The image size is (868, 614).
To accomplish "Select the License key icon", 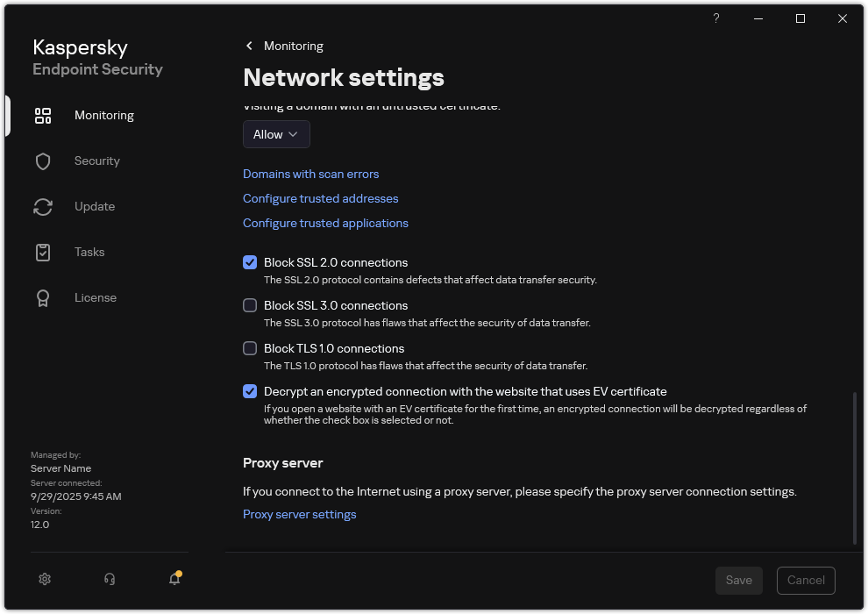I will pos(43,297).
